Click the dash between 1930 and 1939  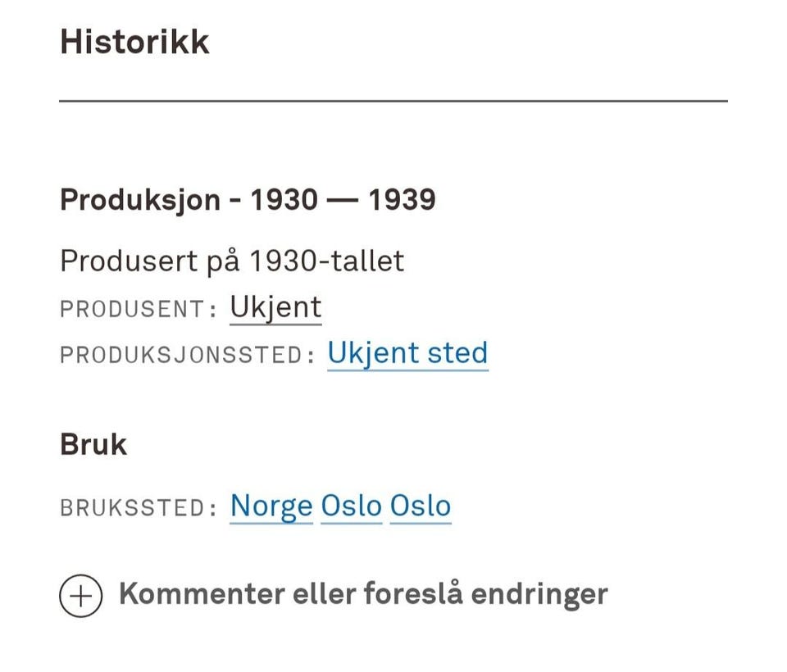click(x=343, y=200)
